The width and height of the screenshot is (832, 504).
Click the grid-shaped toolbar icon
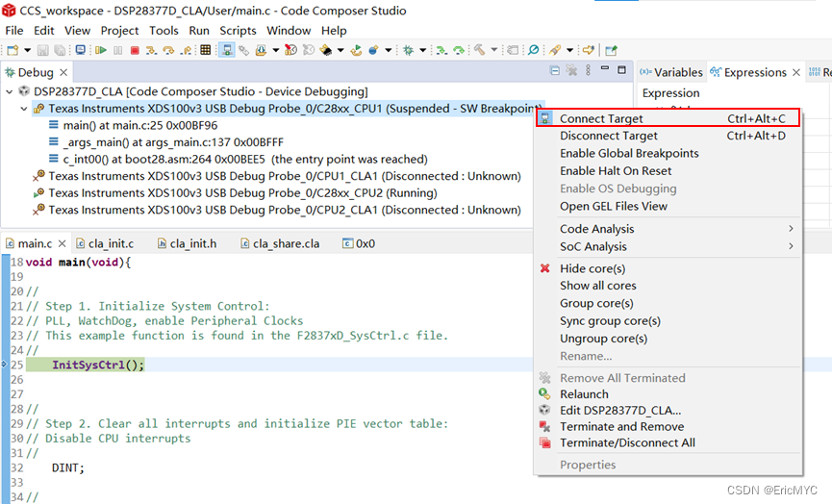[205, 50]
